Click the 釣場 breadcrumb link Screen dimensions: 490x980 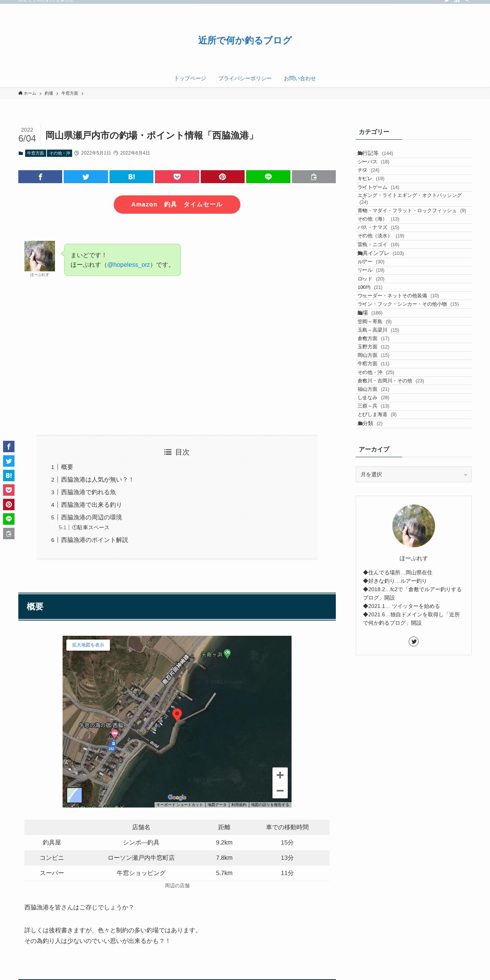[49, 93]
